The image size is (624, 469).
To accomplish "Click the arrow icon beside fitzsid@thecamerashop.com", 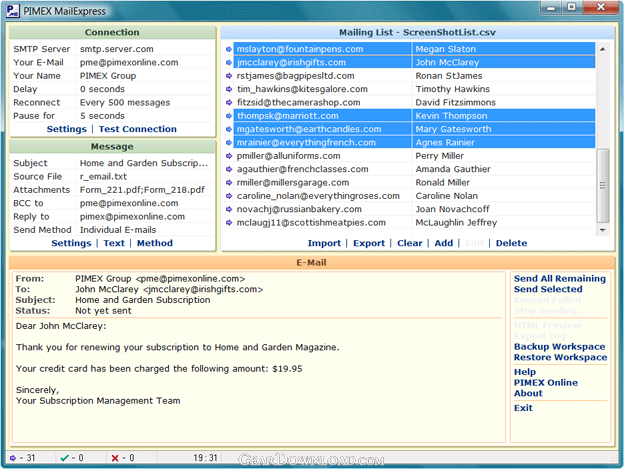I will pyautogui.click(x=229, y=102).
